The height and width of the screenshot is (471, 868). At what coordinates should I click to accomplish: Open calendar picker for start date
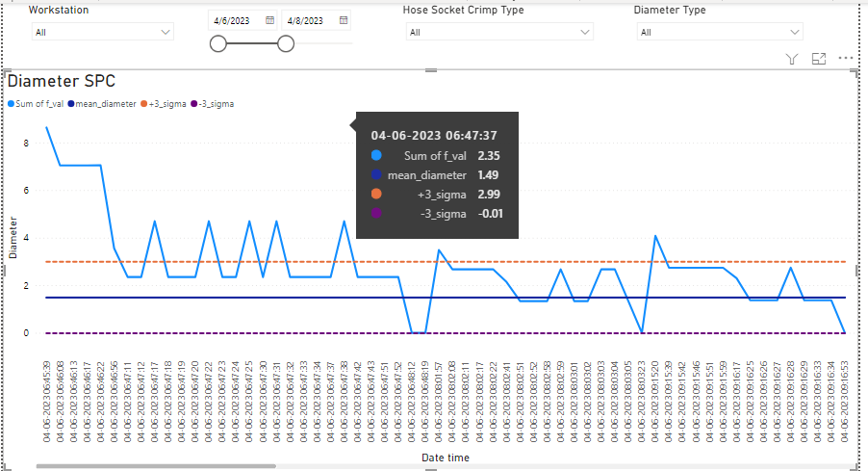click(270, 20)
